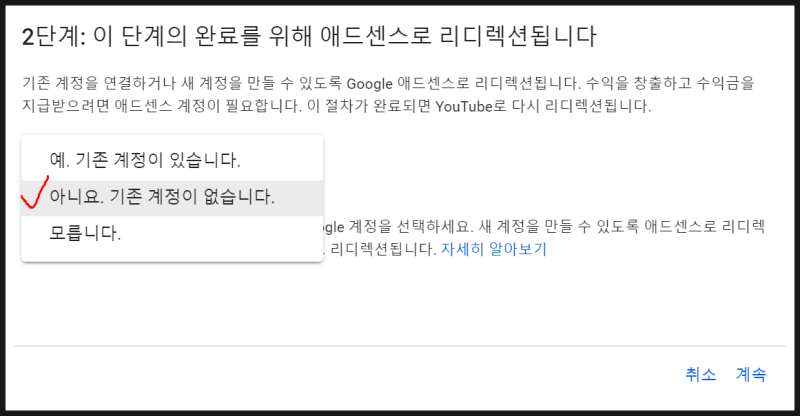Viewport: 800px width, 416px height.
Task: Click '애드센스로 리디렉션됩니다' in the heading
Action: point(458,36)
